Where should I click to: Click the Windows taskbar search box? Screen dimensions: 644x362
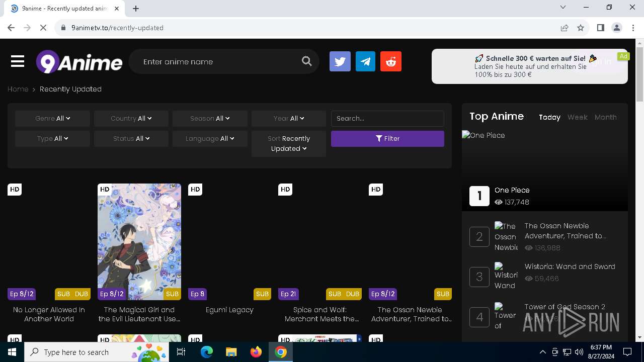point(97,352)
